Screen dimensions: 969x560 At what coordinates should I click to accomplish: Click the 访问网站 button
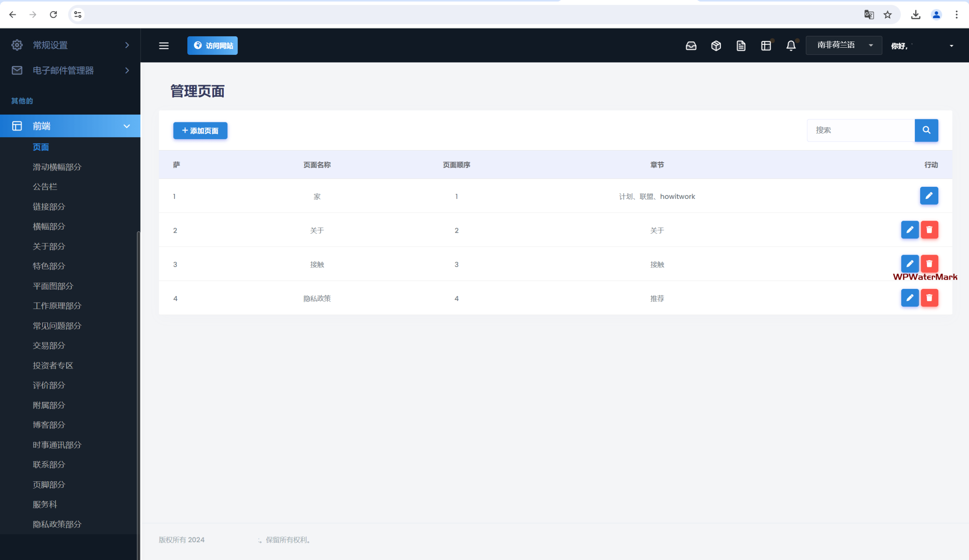(x=212, y=46)
